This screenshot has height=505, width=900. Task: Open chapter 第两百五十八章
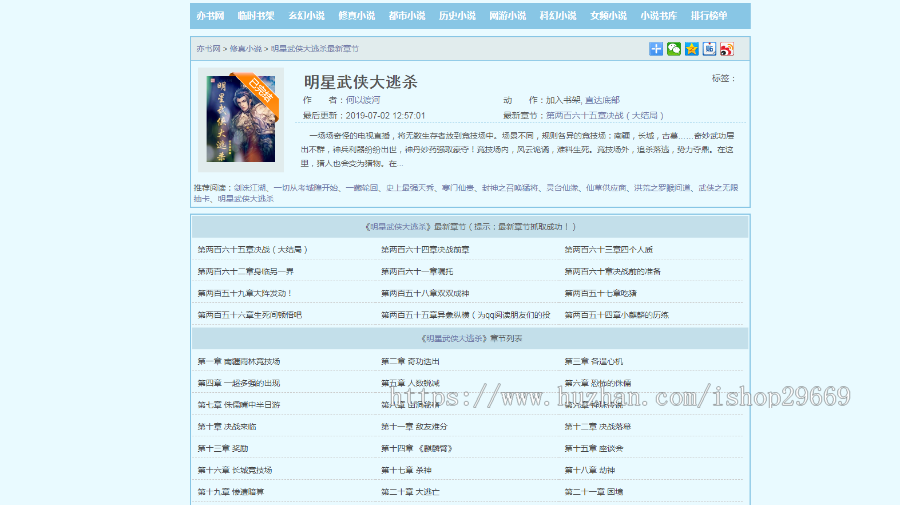(425, 293)
